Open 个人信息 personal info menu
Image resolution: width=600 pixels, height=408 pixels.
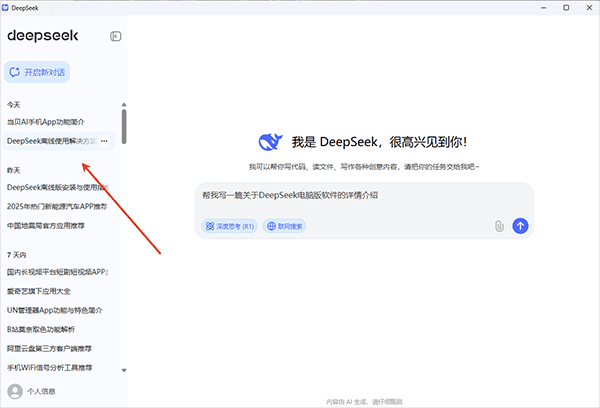click(42, 391)
